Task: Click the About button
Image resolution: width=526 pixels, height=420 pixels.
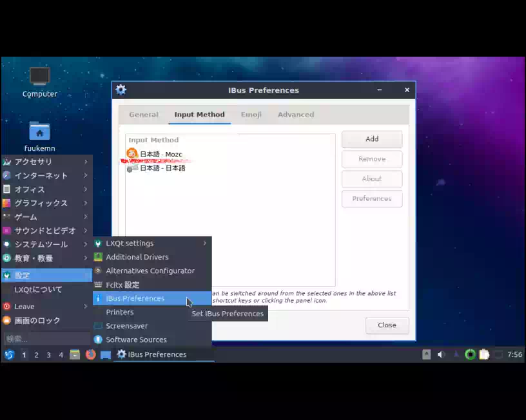Action: pyautogui.click(x=372, y=178)
